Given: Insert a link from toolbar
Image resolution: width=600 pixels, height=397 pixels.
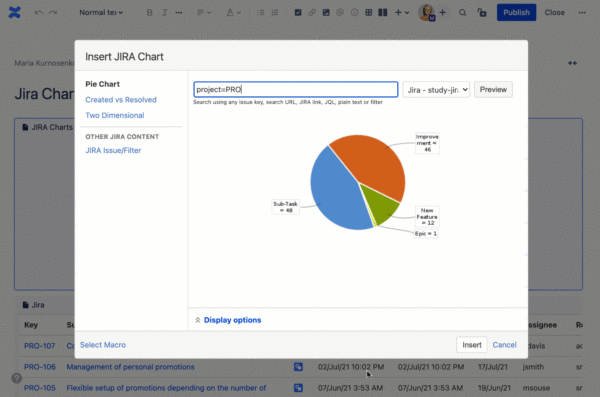Looking at the screenshot, I should pos(312,13).
